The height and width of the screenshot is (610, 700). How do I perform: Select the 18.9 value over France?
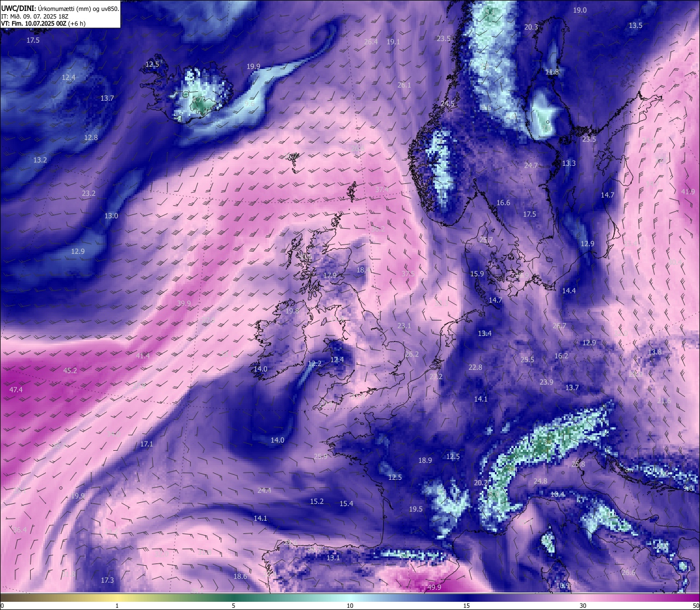coord(425,460)
